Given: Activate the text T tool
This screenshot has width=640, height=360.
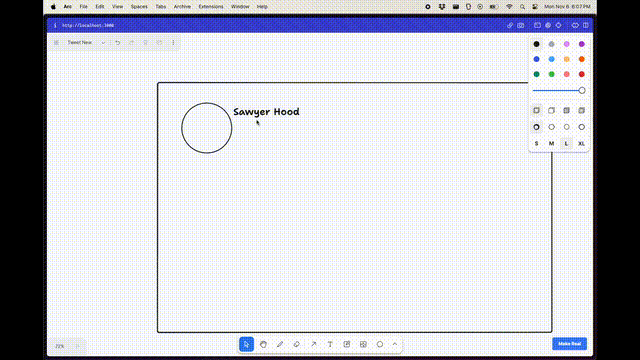Looking at the screenshot, I should (330, 344).
